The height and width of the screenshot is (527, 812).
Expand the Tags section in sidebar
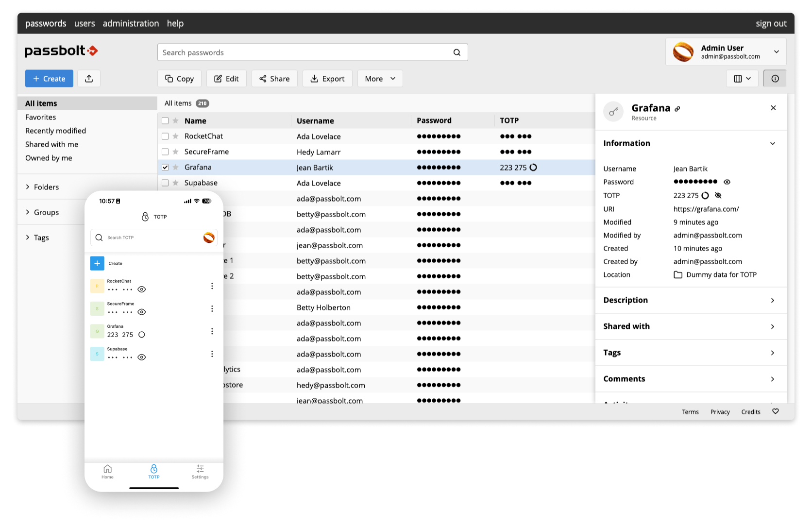pos(37,238)
